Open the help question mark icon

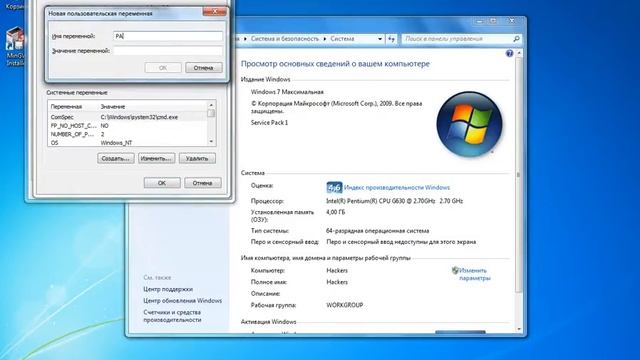point(509,53)
